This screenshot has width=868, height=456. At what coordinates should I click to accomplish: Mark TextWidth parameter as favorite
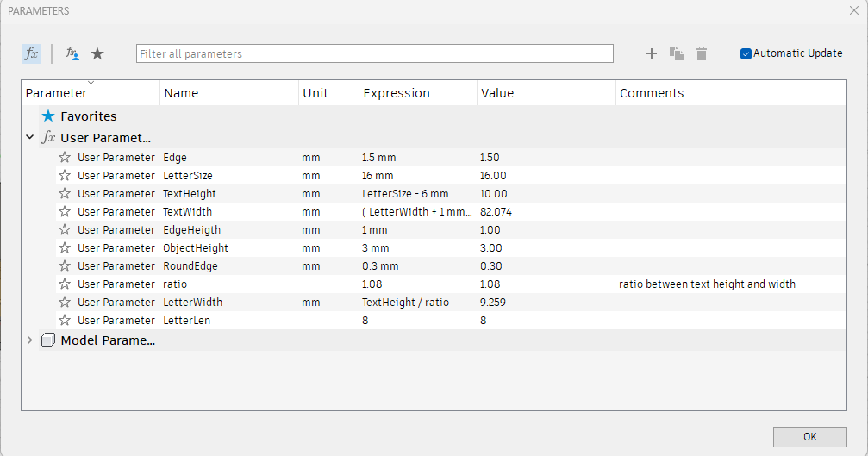[65, 211]
